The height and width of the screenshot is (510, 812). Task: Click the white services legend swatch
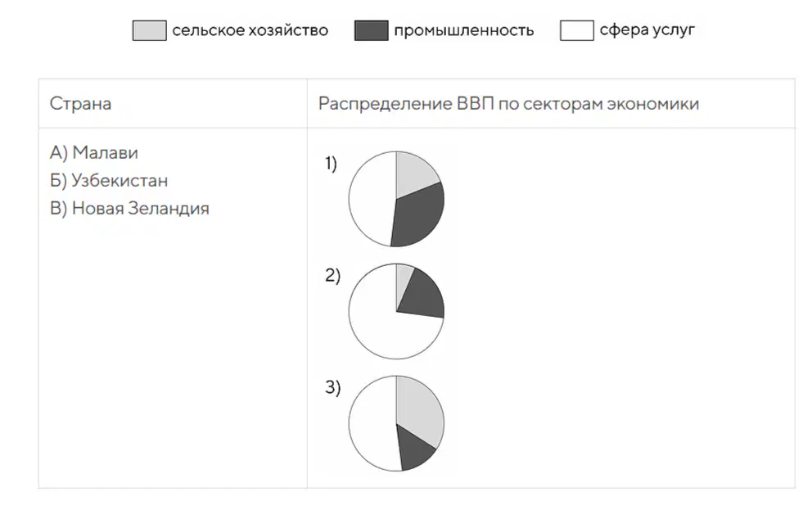click(x=577, y=30)
